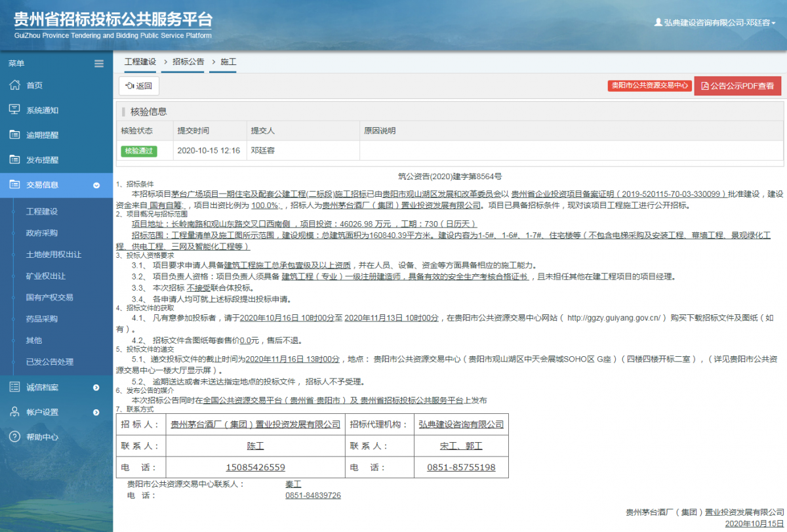Click the back arrow on 返回 button
Image resolution: width=787 pixels, height=532 pixels.
point(129,86)
